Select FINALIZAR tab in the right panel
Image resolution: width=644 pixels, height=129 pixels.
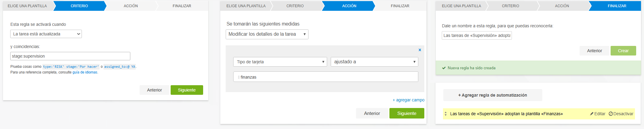click(x=617, y=6)
